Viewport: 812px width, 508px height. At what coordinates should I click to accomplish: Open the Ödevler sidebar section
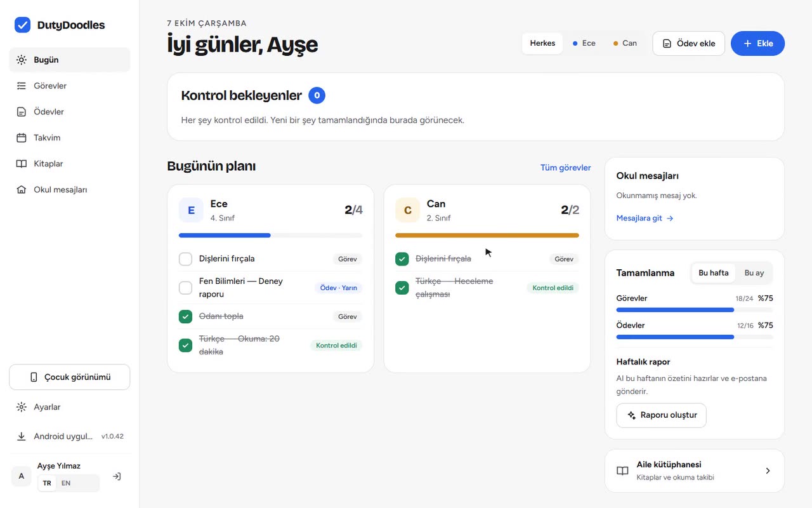tap(70, 112)
